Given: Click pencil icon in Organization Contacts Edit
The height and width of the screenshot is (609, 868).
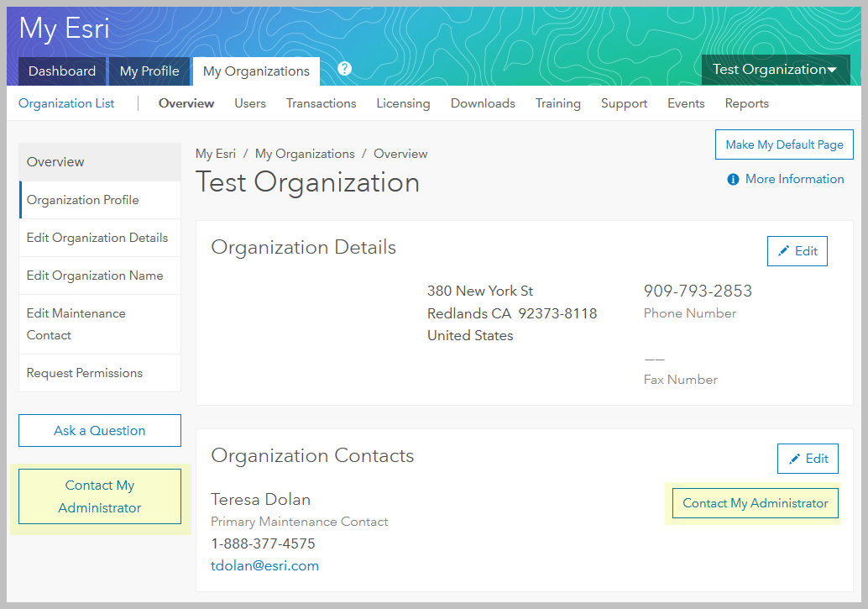Looking at the screenshot, I should point(794,459).
